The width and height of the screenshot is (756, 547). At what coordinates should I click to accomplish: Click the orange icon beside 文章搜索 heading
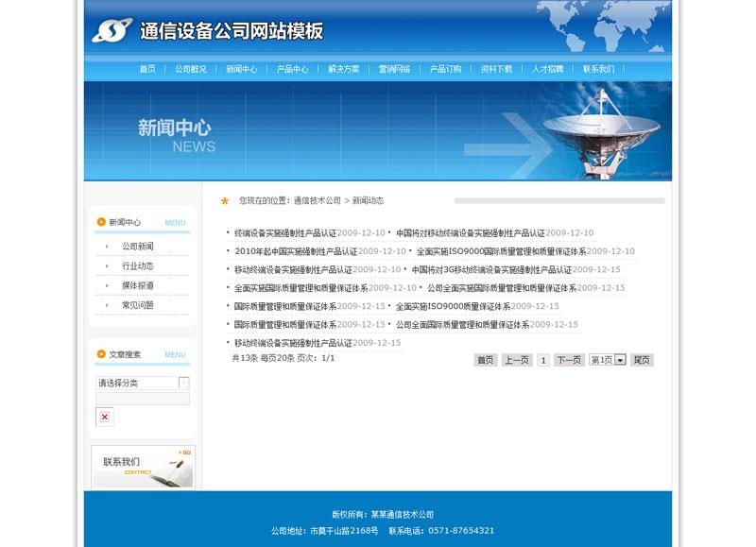click(101, 354)
